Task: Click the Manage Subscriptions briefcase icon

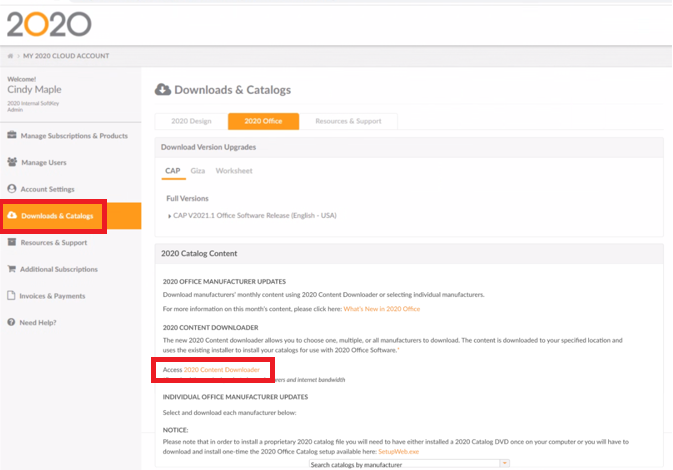Action: click(12, 135)
